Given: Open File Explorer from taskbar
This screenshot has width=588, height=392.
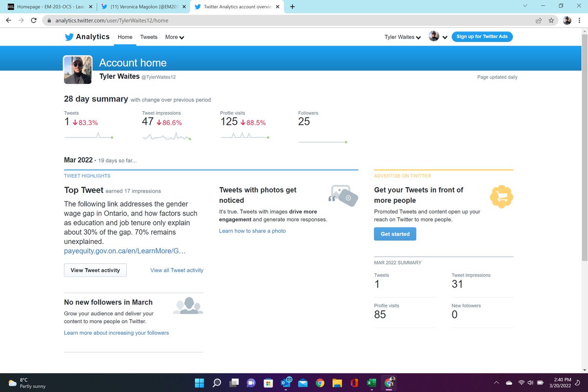Looking at the screenshot, I should (x=337, y=382).
